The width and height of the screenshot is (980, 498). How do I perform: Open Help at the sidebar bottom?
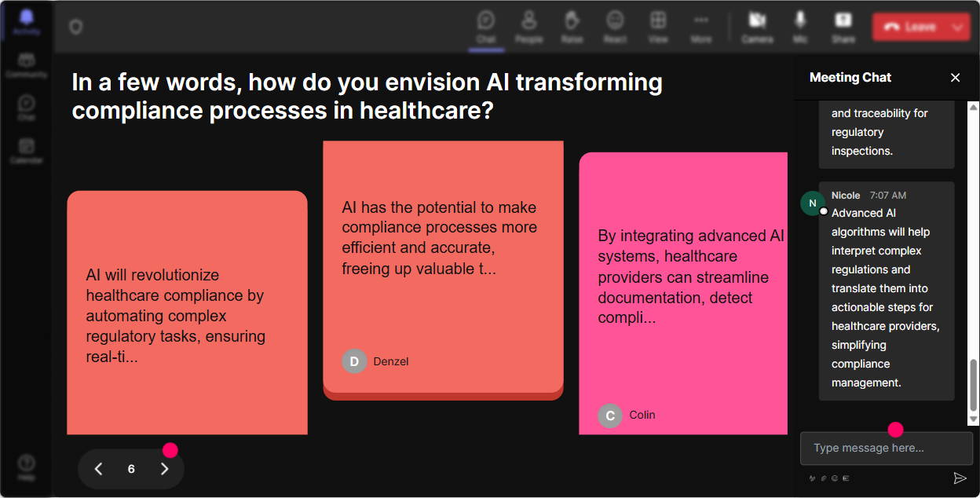pos(27,467)
